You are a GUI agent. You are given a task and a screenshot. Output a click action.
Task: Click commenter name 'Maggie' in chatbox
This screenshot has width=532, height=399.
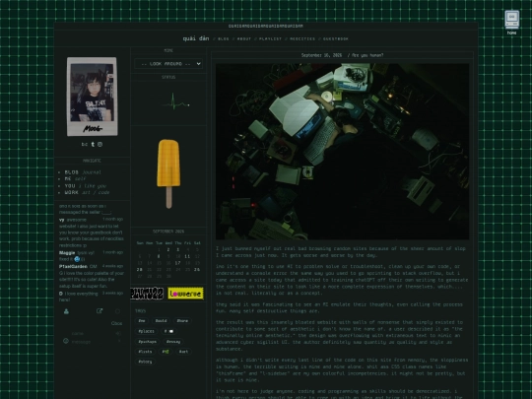pyautogui.click(x=67, y=253)
